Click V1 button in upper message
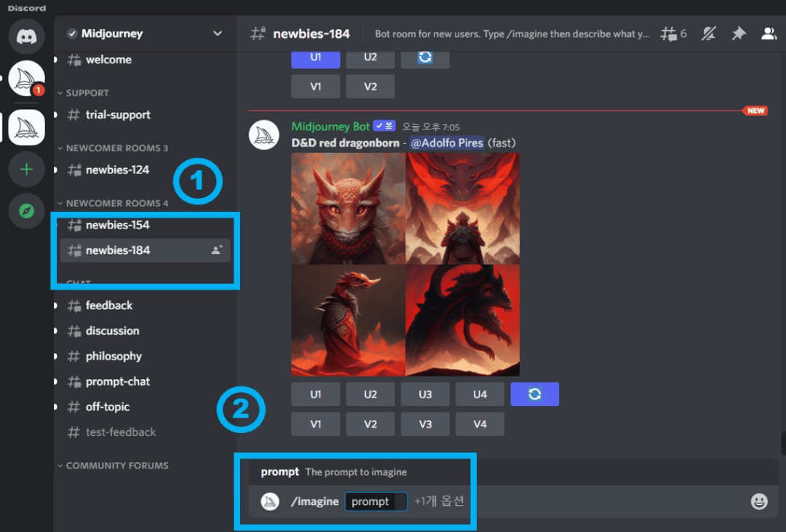Screen dimensions: 786x532 pyautogui.click(x=315, y=87)
